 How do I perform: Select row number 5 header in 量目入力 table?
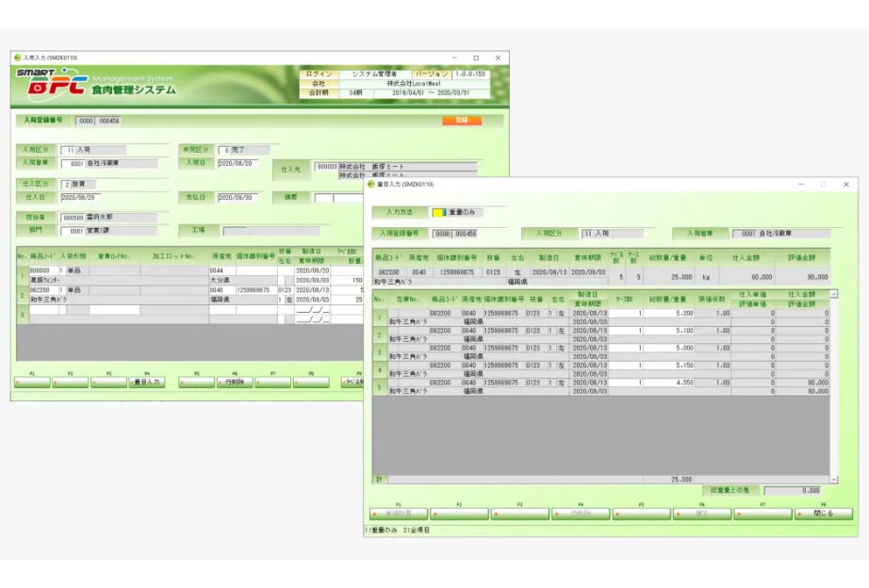tap(380, 387)
